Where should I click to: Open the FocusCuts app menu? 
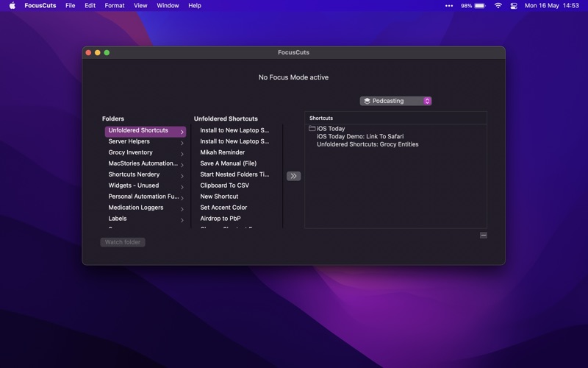(x=40, y=6)
